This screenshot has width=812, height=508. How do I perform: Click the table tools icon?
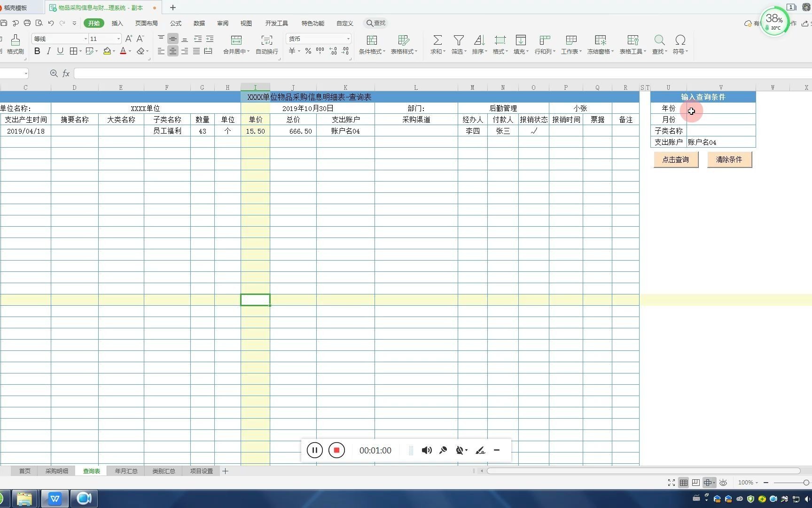pos(632,40)
